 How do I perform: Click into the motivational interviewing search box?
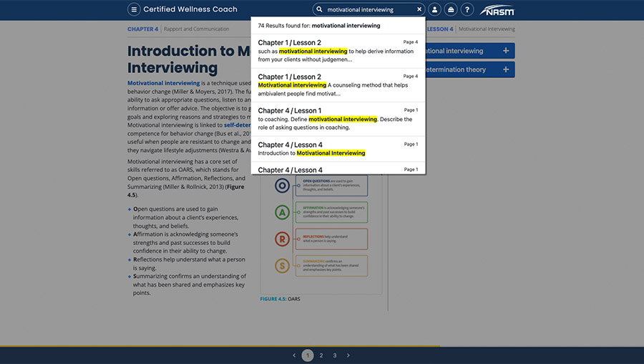(x=369, y=9)
